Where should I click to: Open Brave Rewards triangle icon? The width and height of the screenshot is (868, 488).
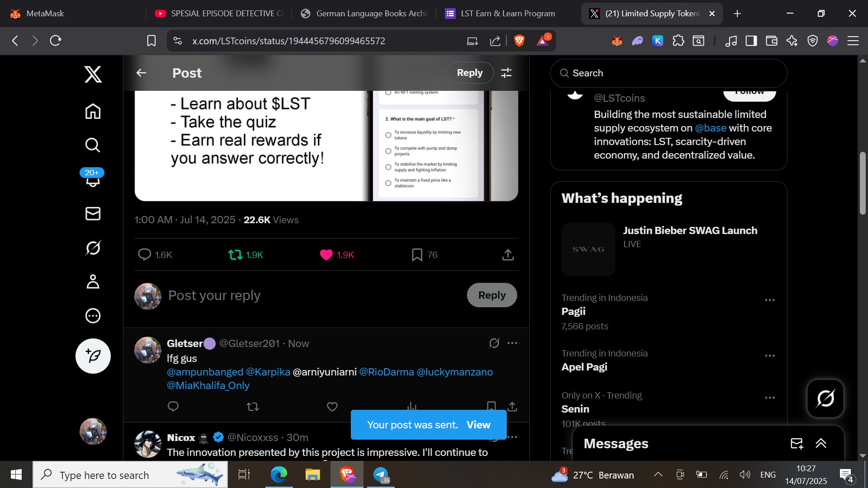(543, 41)
